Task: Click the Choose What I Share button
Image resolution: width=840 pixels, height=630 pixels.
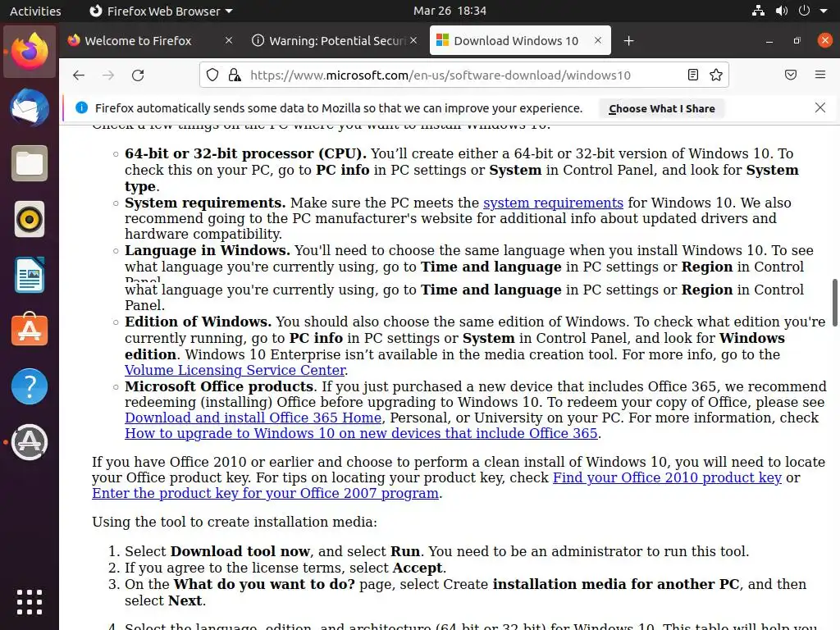Action: coord(662,108)
